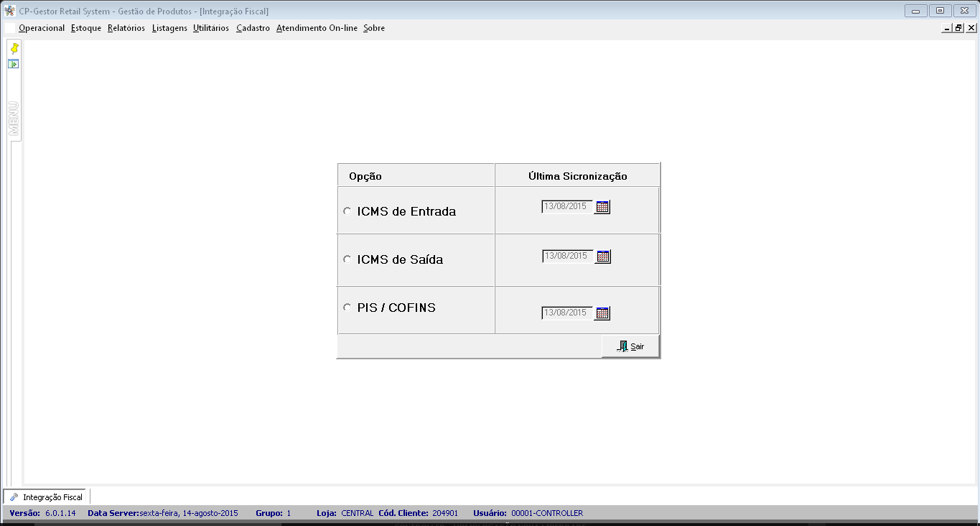Open the Sobre menu

click(x=374, y=28)
